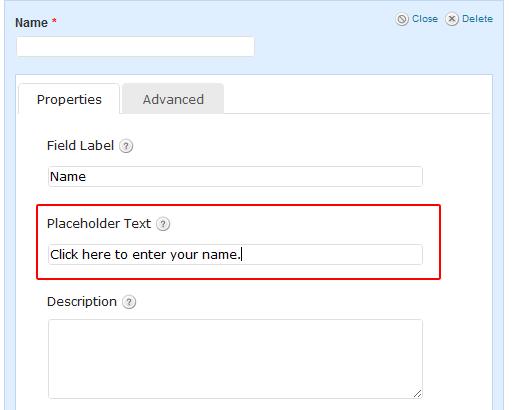This screenshot has height=410, width=520.
Task: Click the bold Name field heading
Action: tap(32, 23)
